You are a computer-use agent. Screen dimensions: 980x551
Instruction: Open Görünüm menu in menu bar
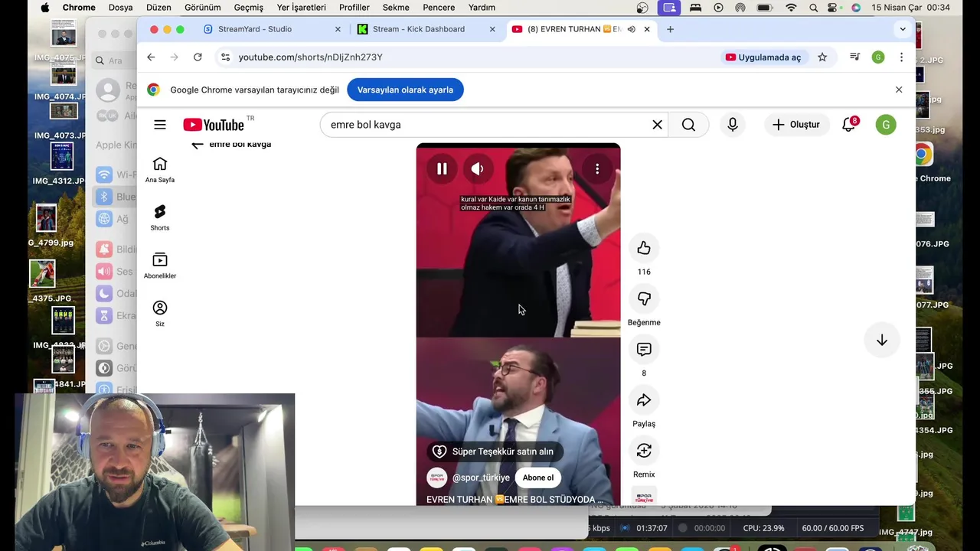pyautogui.click(x=203, y=8)
